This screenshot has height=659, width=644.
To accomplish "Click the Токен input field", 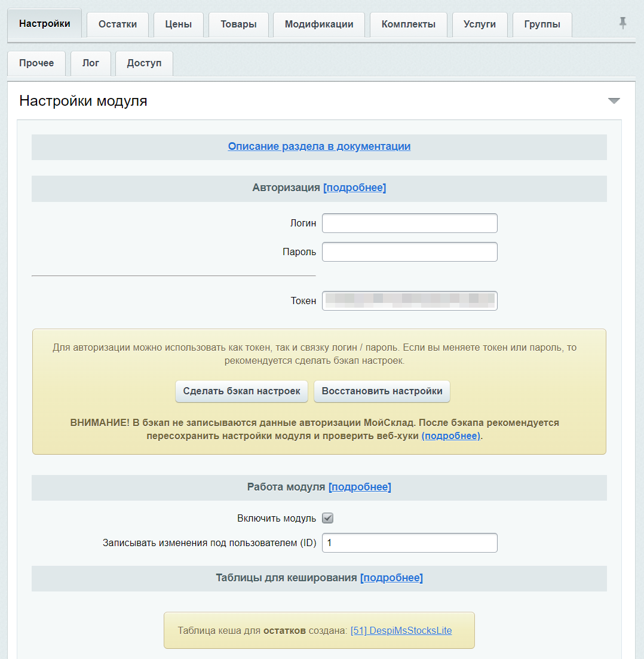I will click(409, 301).
